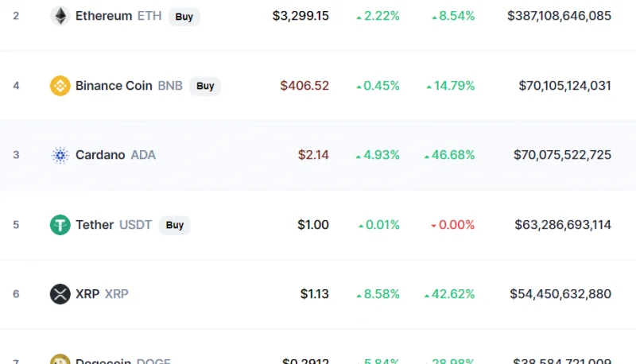Select the Cardano price $2.14

tap(313, 155)
